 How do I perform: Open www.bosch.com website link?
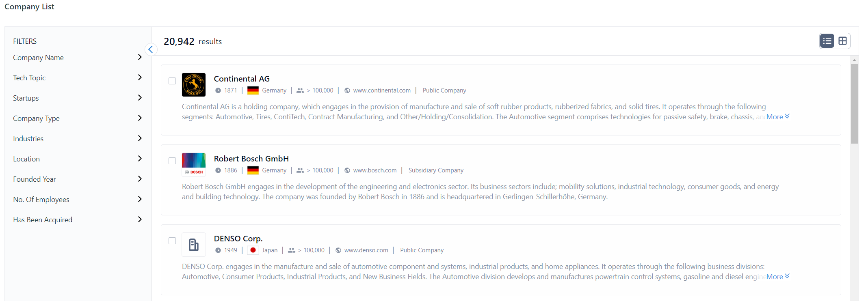pyautogui.click(x=374, y=170)
